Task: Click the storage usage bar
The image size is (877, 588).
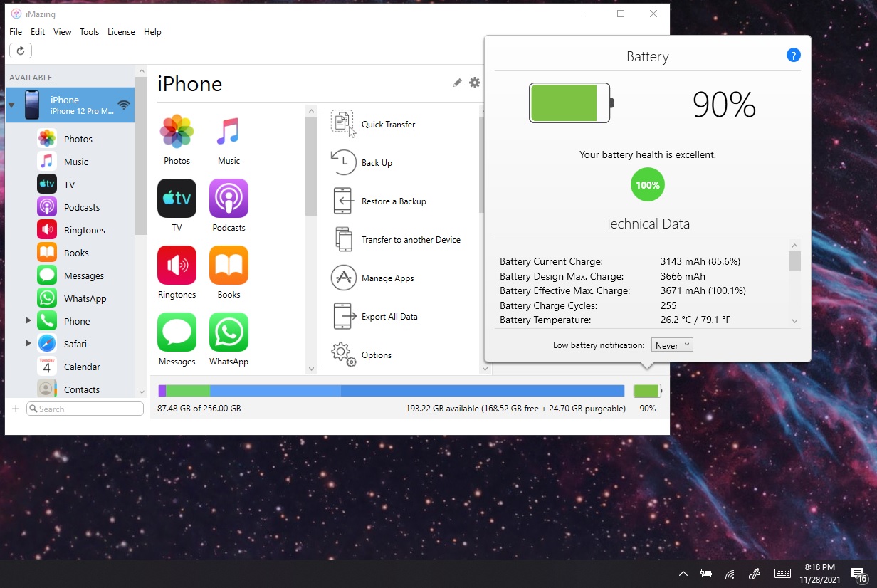Action: coord(392,390)
